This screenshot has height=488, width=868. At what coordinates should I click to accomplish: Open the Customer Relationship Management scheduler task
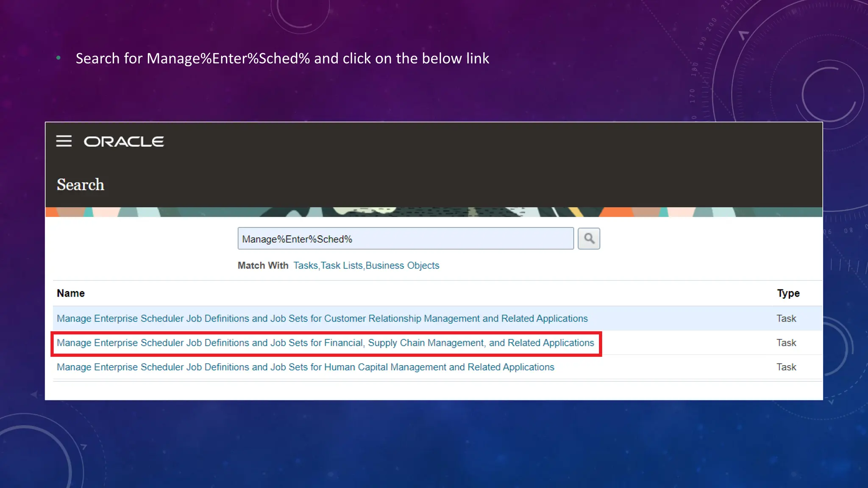click(x=322, y=319)
